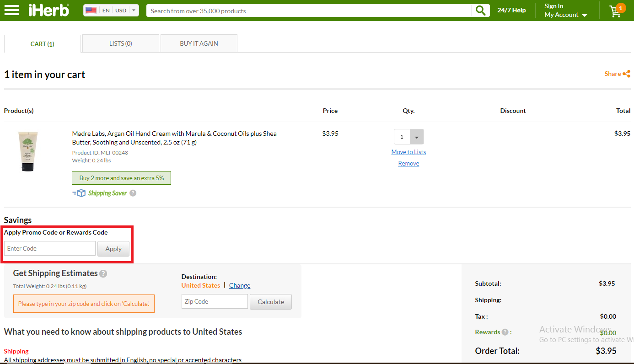The height and width of the screenshot is (364, 634).
Task: Click the Share icon
Action: [626, 74]
